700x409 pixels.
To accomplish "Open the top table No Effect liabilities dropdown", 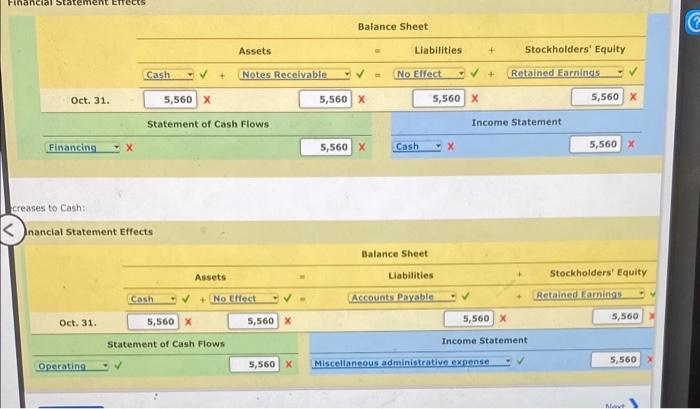I will click(429, 74).
